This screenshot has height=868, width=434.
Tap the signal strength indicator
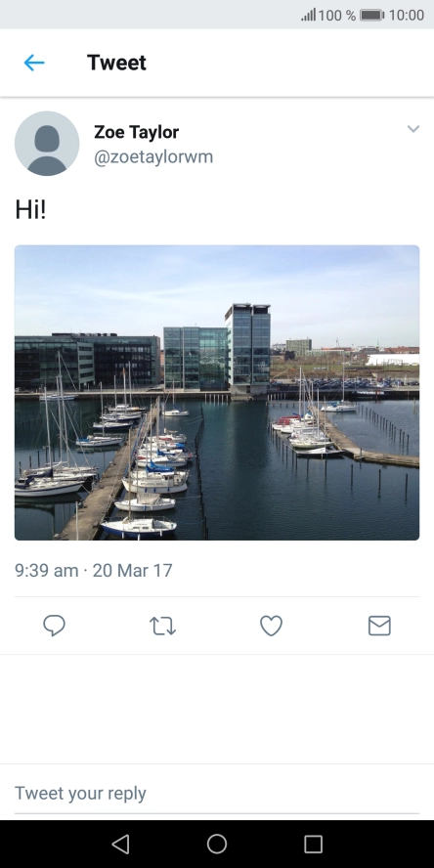(x=308, y=15)
